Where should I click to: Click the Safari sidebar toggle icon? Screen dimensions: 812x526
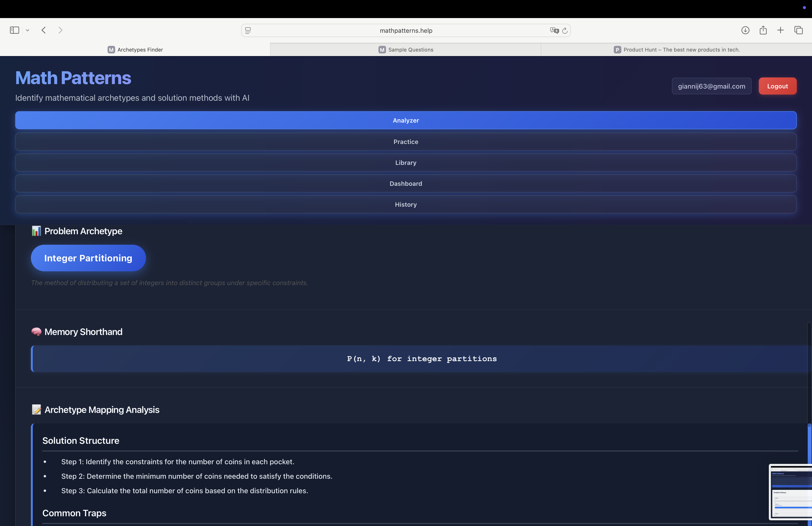[x=14, y=30]
